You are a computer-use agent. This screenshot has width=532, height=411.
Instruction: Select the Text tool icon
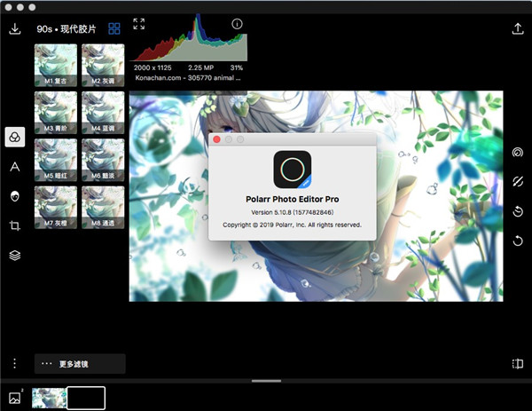coord(14,167)
